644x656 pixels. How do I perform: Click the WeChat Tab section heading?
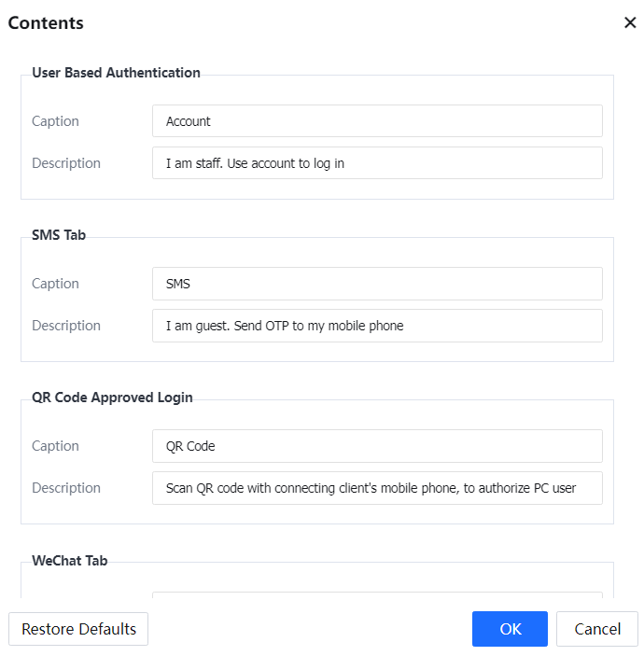70,560
